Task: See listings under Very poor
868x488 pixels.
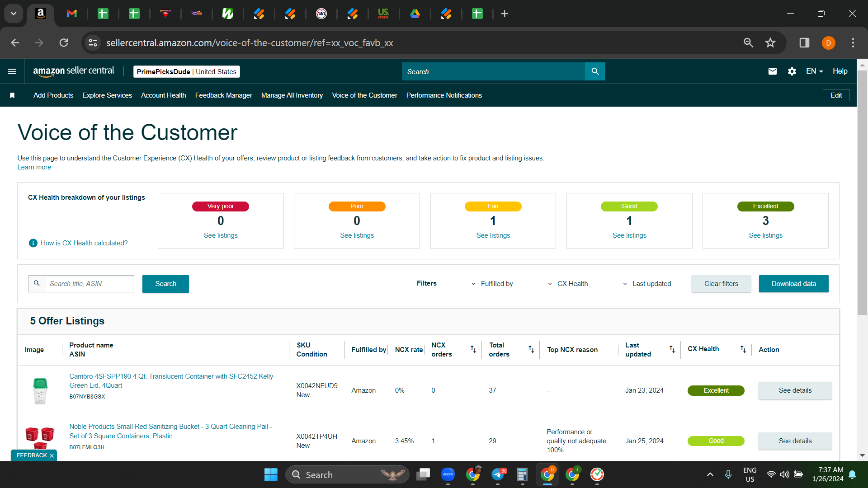Action: (221, 235)
